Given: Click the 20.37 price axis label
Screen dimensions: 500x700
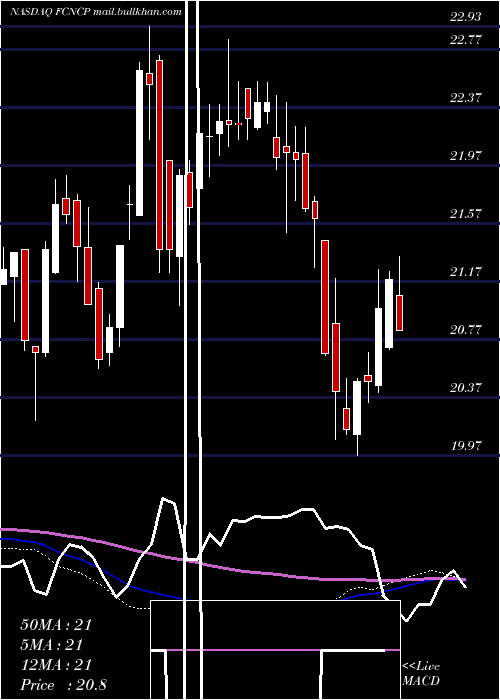Looking at the screenshot, I should (466, 388).
